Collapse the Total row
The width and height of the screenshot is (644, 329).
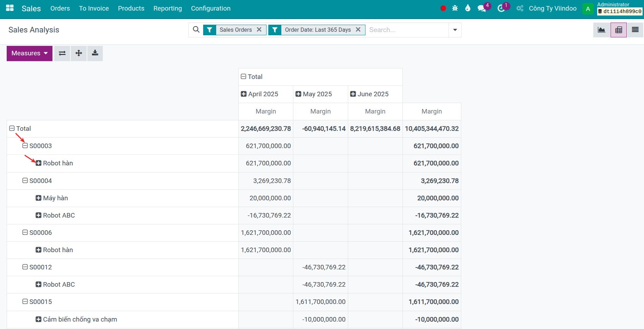[x=12, y=128]
